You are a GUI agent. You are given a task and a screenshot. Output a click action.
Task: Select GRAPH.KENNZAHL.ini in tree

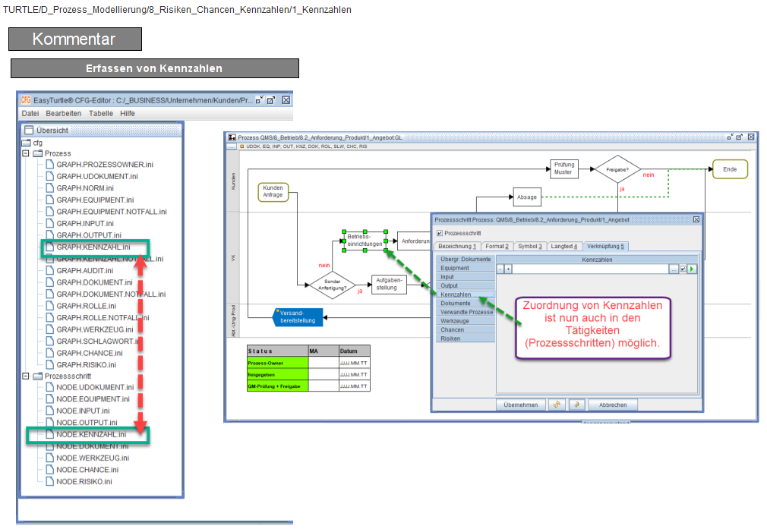coord(93,247)
